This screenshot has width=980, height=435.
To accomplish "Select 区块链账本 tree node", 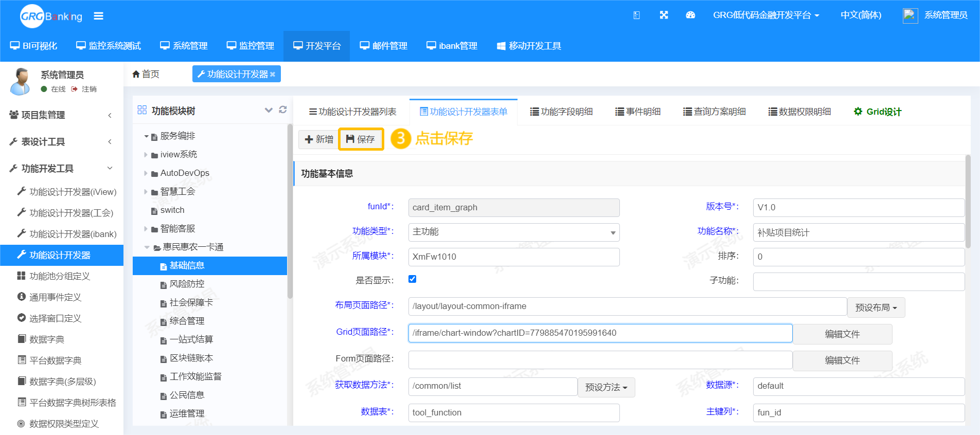I will (191, 358).
